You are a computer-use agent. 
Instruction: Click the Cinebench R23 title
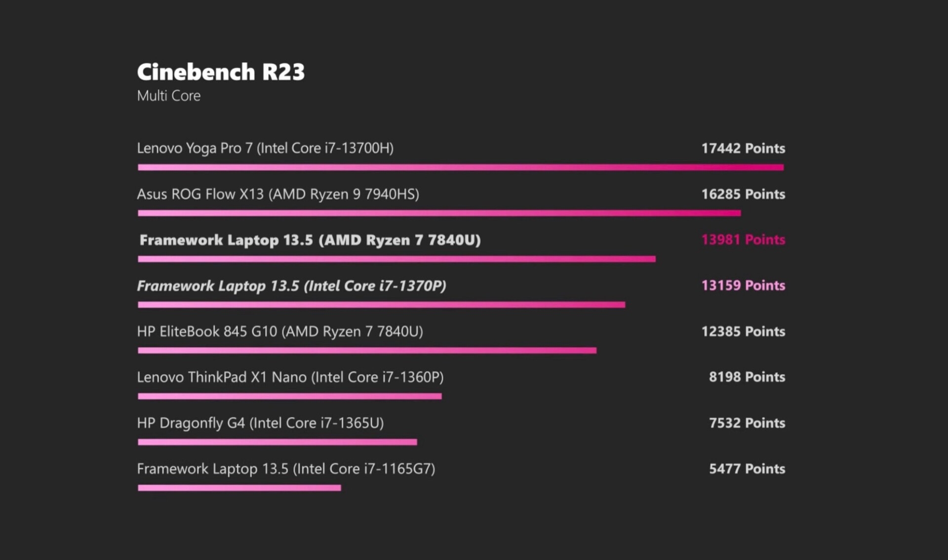(221, 72)
